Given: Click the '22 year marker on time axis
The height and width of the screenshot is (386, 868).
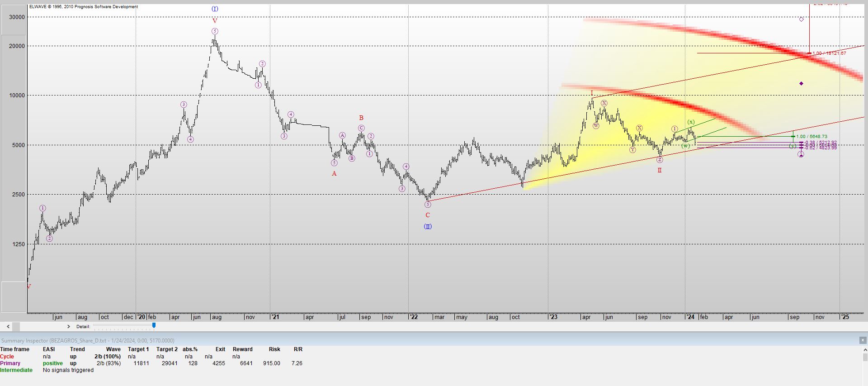Looking at the screenshot, I should click(x=414, y=317).
